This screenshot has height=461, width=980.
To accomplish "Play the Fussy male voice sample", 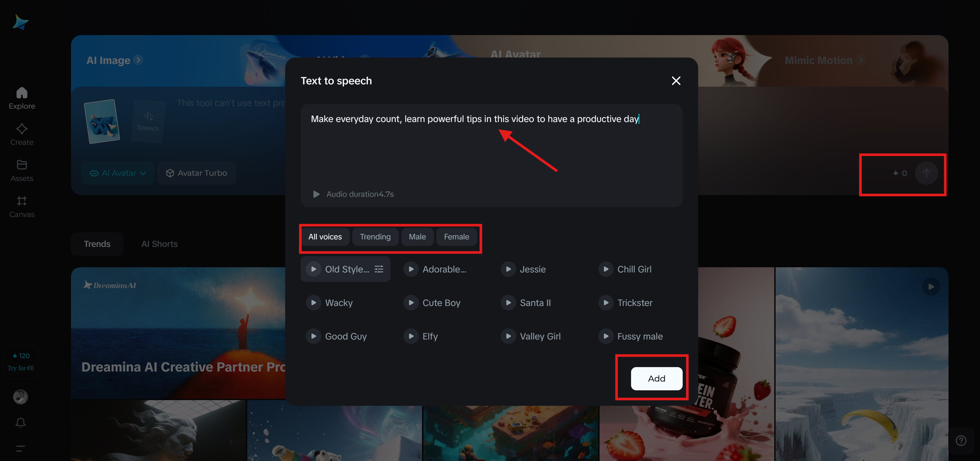I will pos(606,336).
